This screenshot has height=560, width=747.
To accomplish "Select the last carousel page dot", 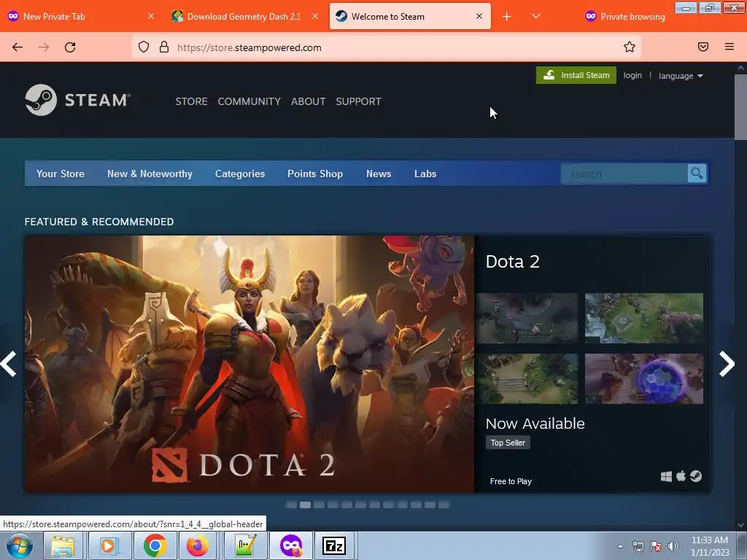I will pos(444,505).
